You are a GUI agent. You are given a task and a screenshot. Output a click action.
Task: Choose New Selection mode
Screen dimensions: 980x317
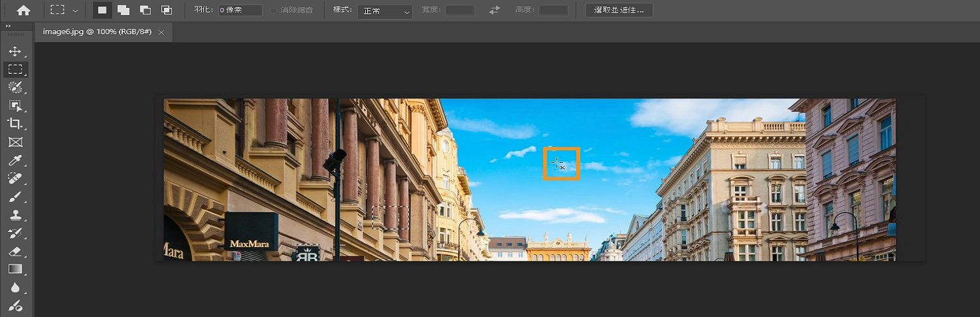coord(102,10)
